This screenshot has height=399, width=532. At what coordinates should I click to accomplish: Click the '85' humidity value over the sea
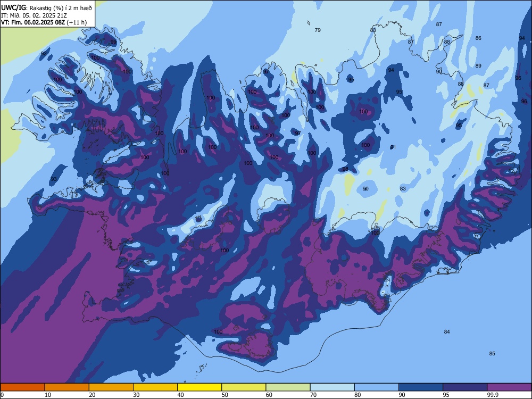(492, 353)
